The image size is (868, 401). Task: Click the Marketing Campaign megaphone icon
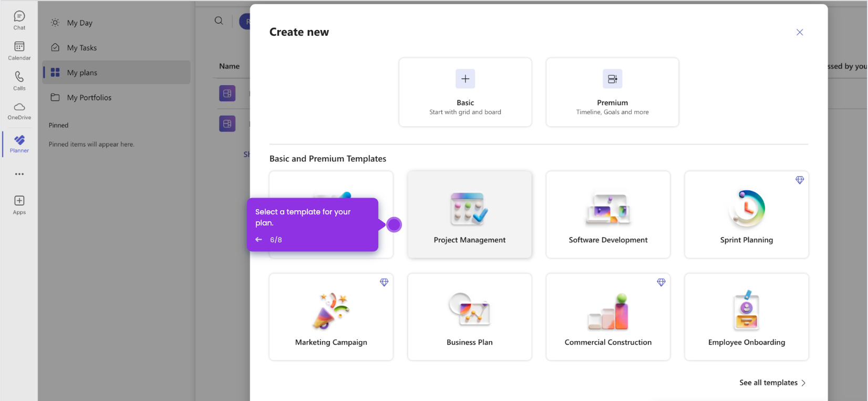[331, 311]
